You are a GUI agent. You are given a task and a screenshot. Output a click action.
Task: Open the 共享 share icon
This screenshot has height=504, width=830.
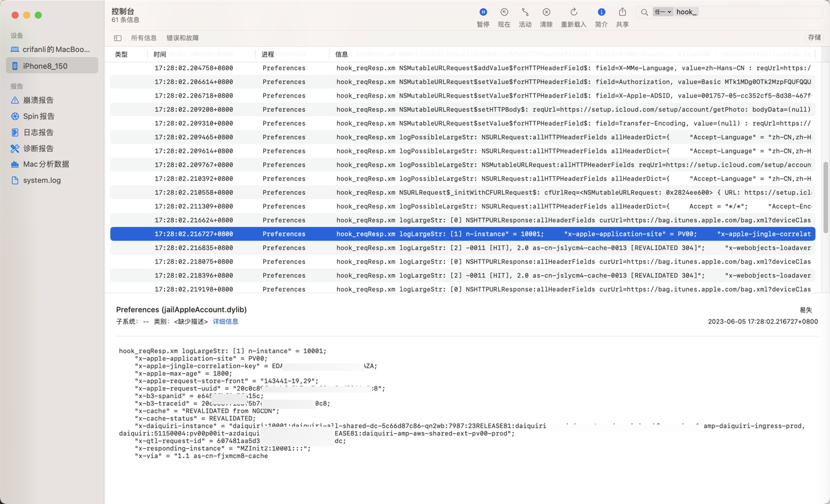click(622, 12)
